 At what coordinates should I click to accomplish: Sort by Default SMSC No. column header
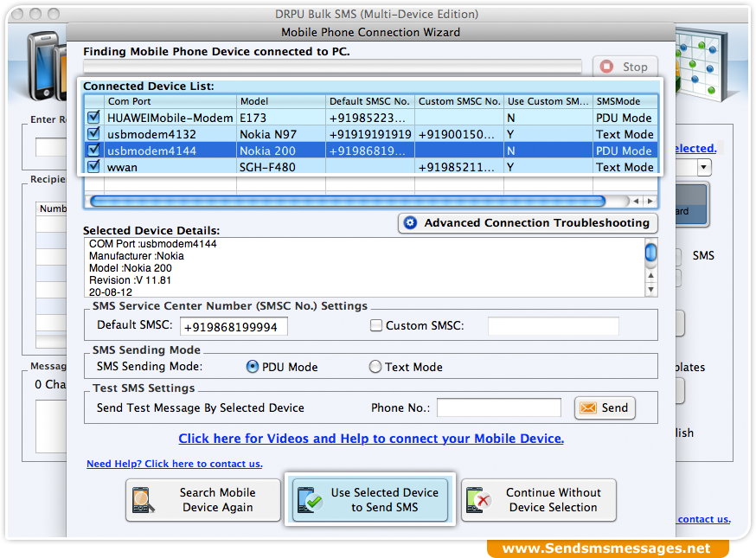click(370, 101)
